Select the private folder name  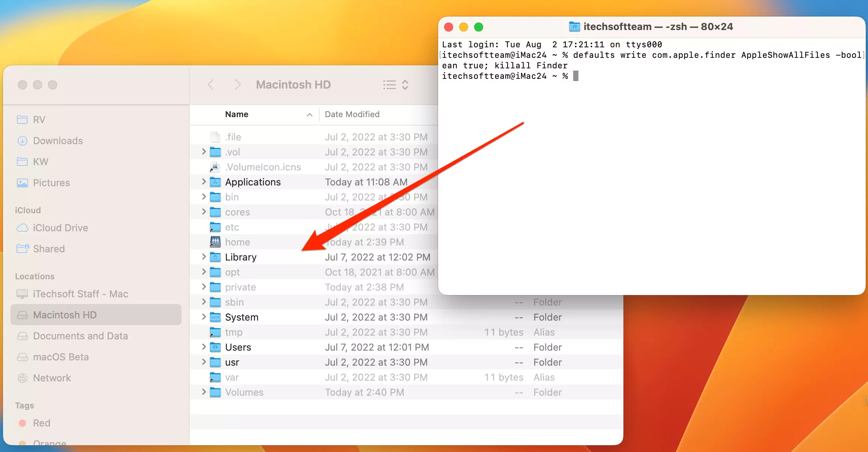[240, 287]
